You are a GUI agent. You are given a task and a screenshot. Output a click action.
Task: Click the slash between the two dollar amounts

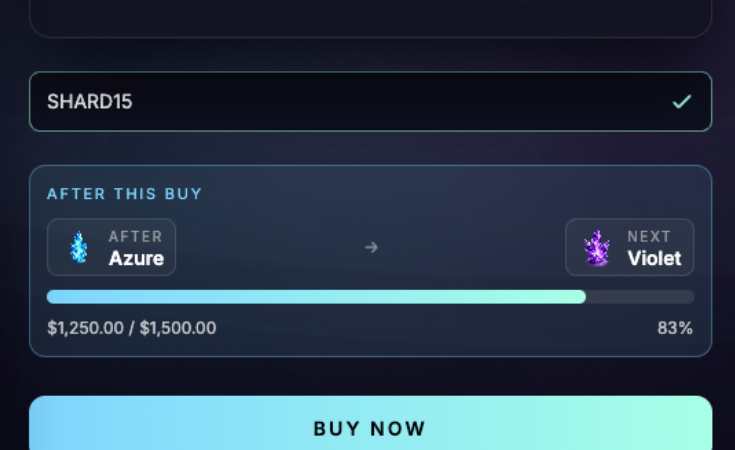[x=132, y=328]
